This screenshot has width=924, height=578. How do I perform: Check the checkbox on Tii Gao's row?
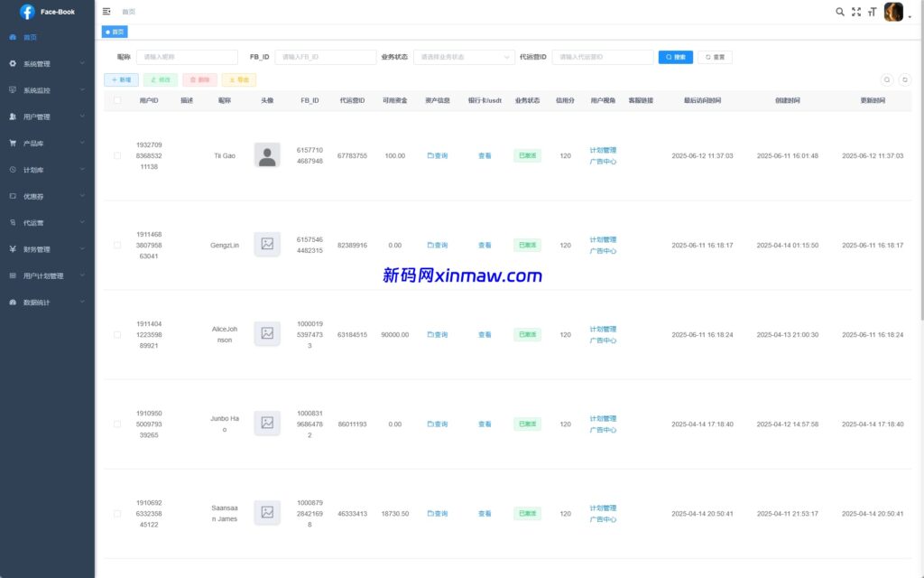click(x=115, y=154)
